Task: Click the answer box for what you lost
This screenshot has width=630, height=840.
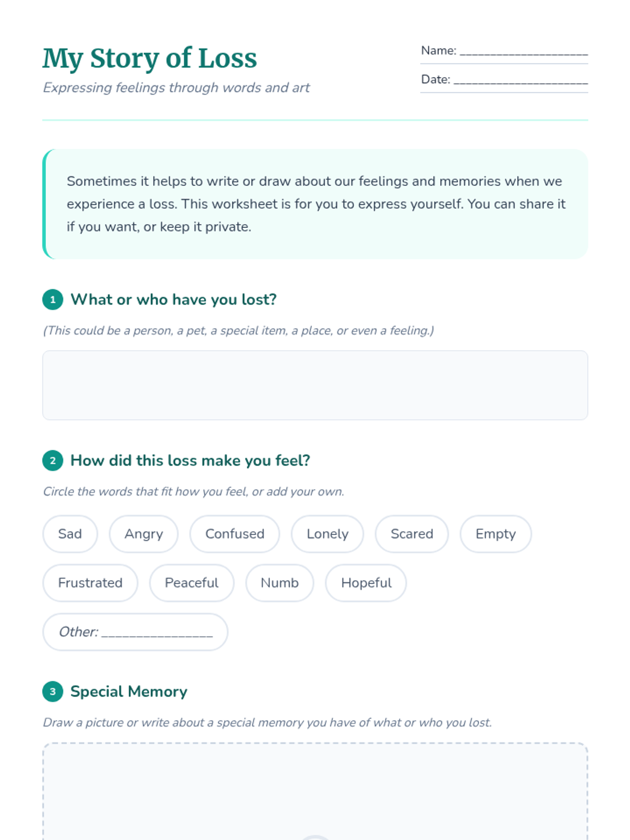Action: tap(315, 385)
